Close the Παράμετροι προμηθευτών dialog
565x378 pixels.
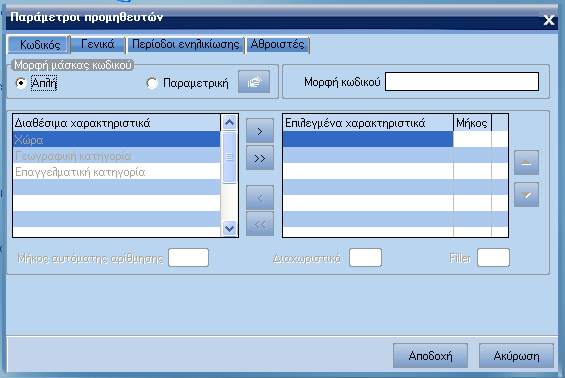click(x=549, y=20)
